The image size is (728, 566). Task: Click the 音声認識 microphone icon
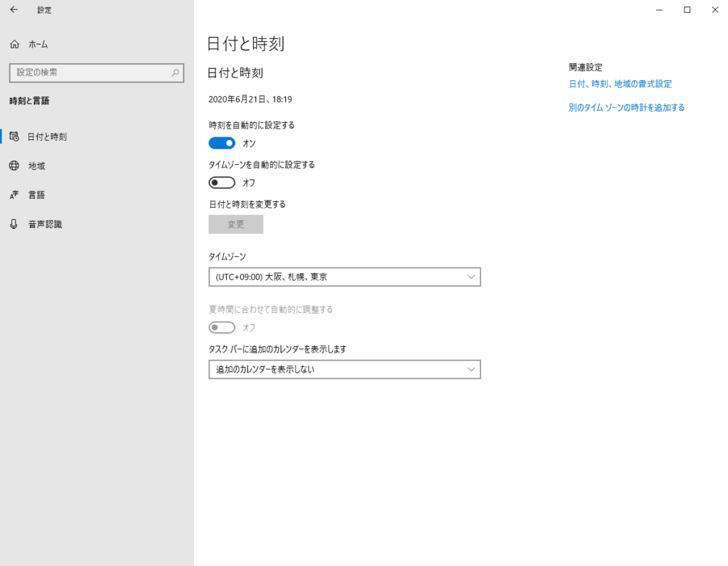14,224
